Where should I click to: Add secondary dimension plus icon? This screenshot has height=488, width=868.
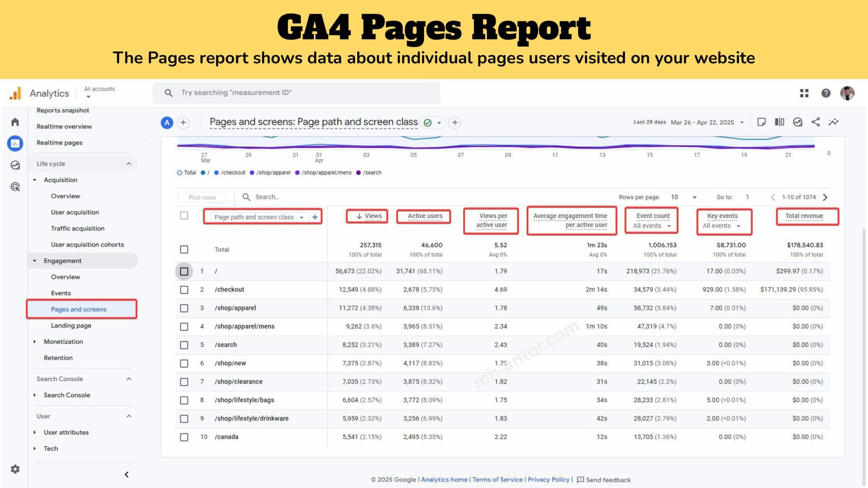coord(315,217)
